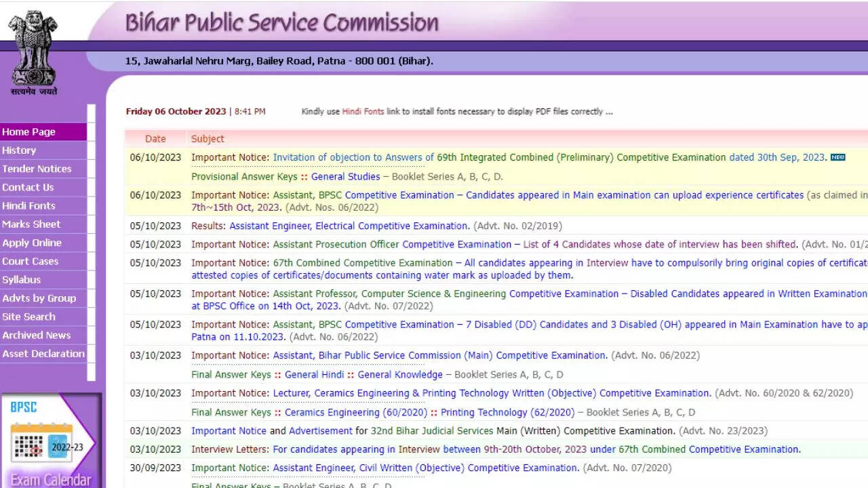Open the Marks Sheet sidebar link

(31, 224)
